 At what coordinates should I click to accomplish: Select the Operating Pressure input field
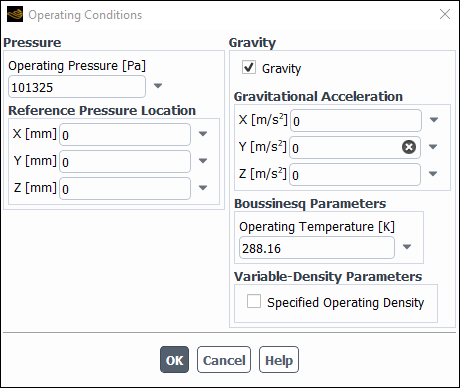[77, 87]
